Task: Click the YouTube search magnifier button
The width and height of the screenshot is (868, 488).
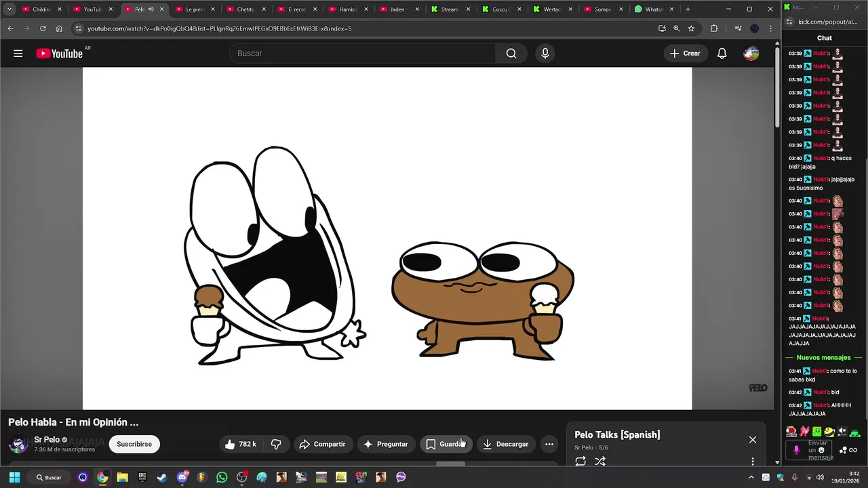Action: click(x=511, y=54)
